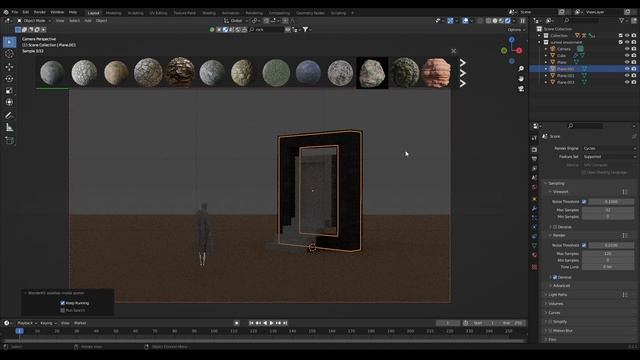Click viewport Options button
Screen dimensions: 640x360
[x=516, y=29]
